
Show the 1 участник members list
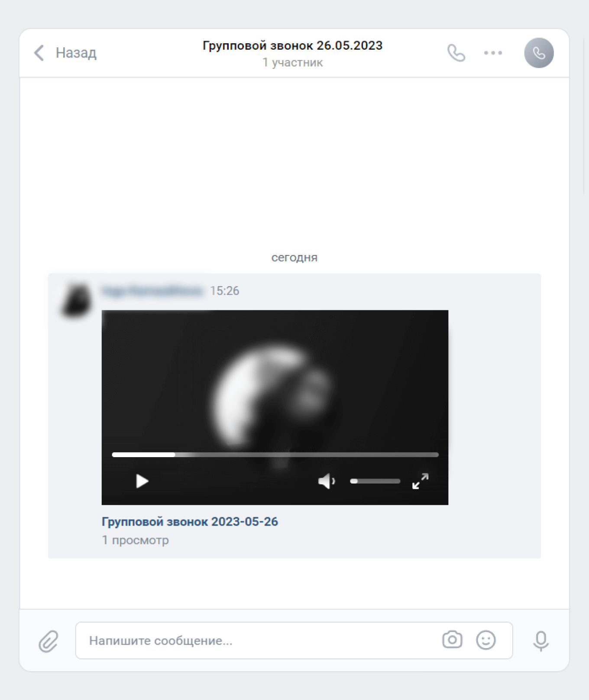pyautogui.click(x=293, y=63)
